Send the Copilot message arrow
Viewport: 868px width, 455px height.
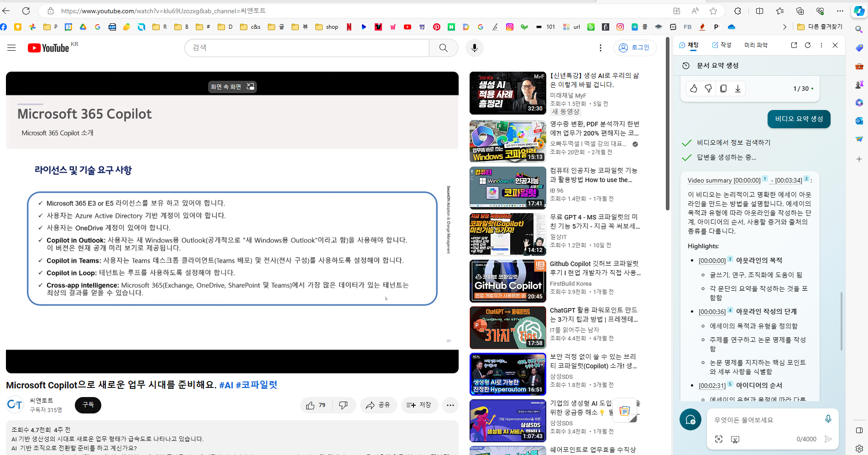pos(828,439)
